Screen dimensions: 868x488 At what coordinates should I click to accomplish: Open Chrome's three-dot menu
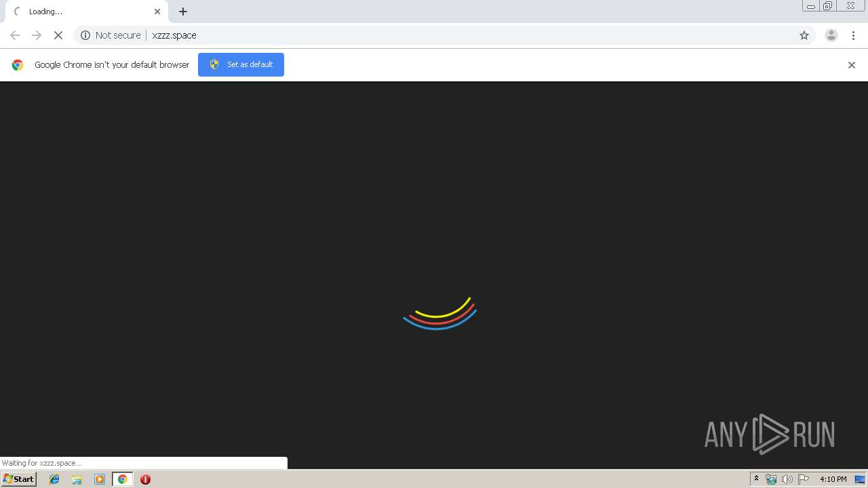[853, 35]
